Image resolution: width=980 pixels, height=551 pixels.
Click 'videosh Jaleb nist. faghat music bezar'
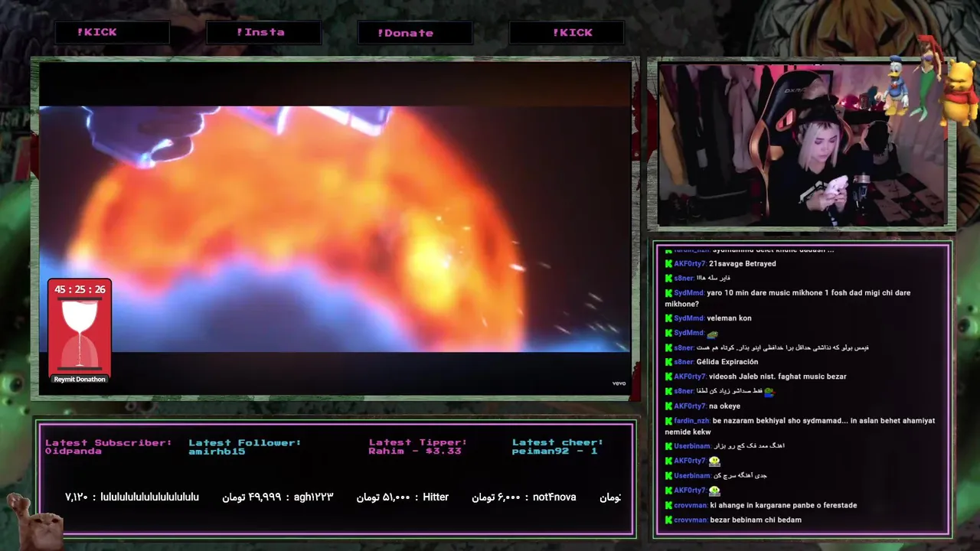pos(777,376)
